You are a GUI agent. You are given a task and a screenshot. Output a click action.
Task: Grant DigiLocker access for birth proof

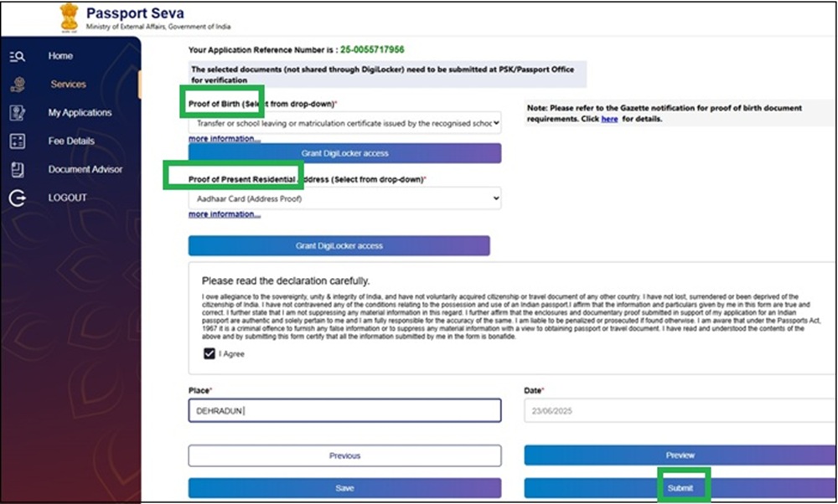(344, 153)
